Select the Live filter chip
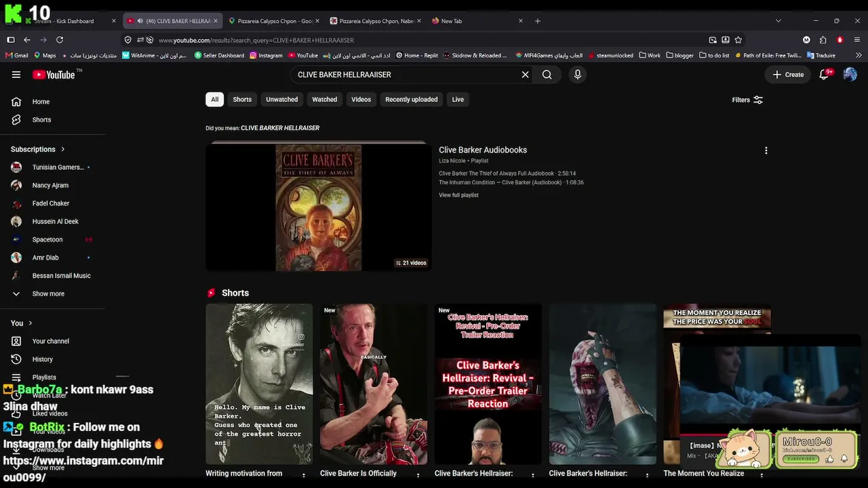 [x=458, y=100]
